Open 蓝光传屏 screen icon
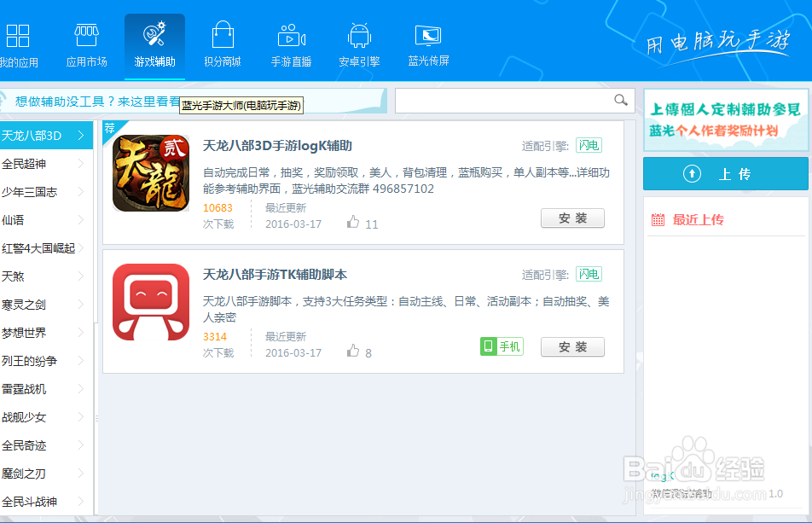Viewport: 812px width, 523px height. coord(428,35)
